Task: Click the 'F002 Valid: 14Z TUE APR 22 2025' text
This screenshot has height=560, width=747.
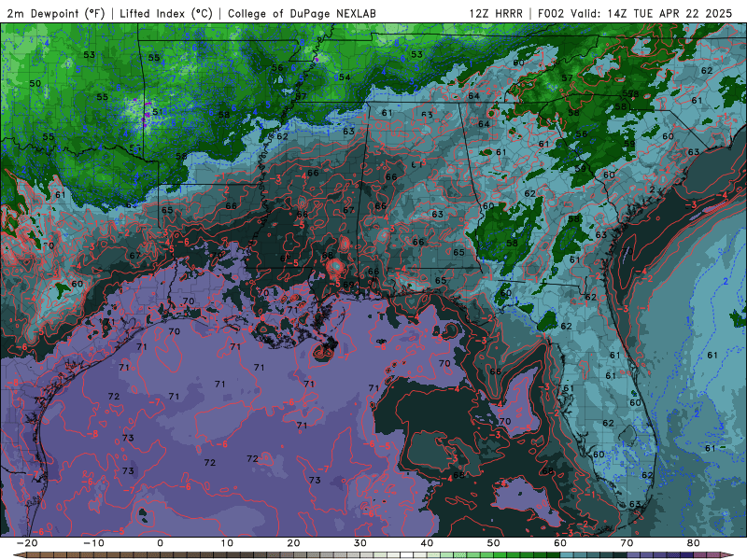Action: click(x=635, y=13)
